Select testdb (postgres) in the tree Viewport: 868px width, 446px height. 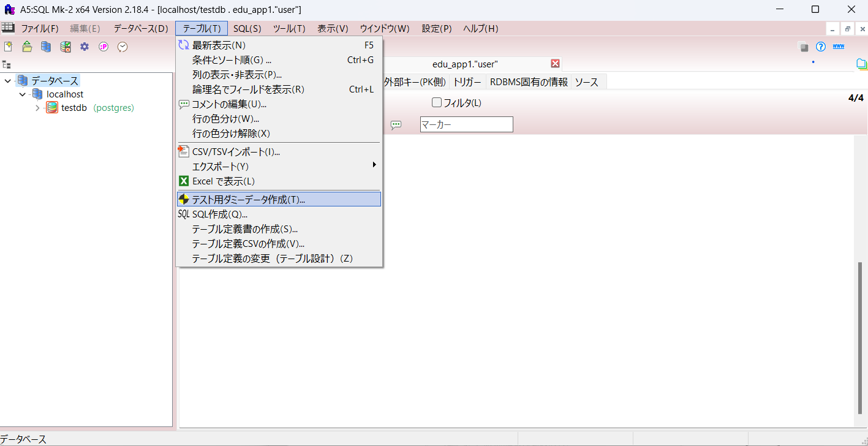coord(97,108)
